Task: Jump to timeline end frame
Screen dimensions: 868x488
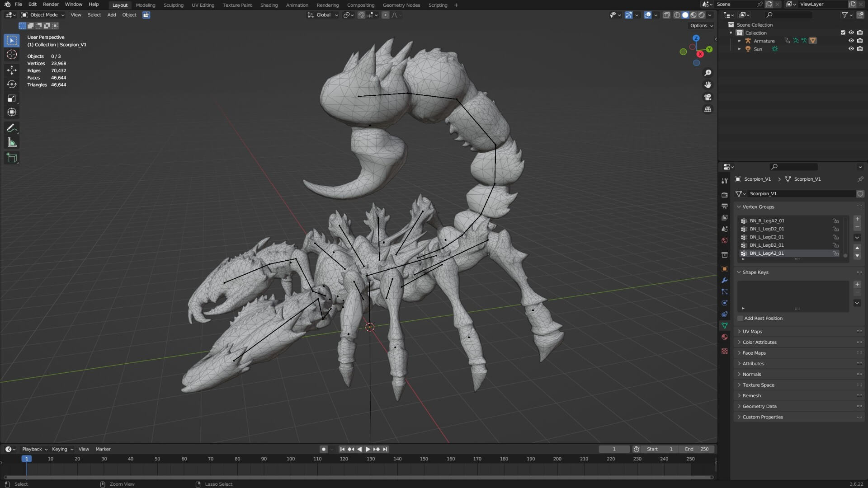Action: [385, 449]
